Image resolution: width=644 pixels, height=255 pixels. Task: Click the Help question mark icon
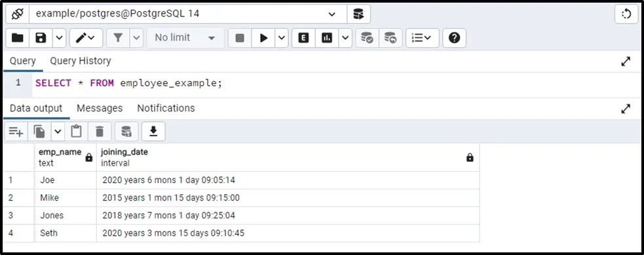(454, 38)
